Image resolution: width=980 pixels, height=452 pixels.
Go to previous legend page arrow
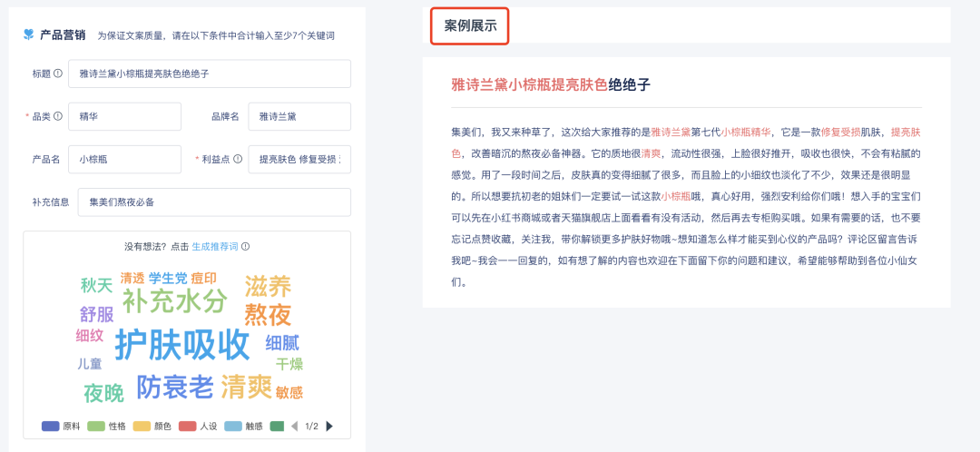(x=294, y=427)
